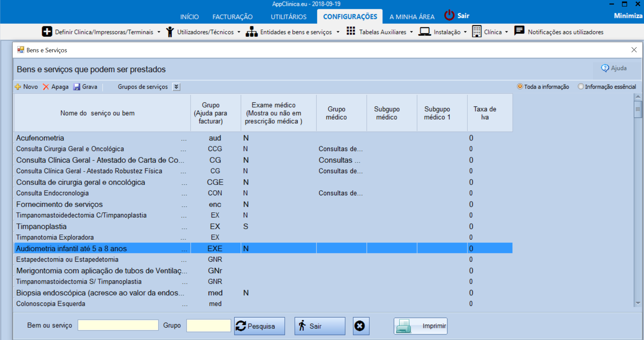The width and height of the screenshot is (644, 340).
Task: Click the floppy disk Grava icon
Action: pos(77,87)
